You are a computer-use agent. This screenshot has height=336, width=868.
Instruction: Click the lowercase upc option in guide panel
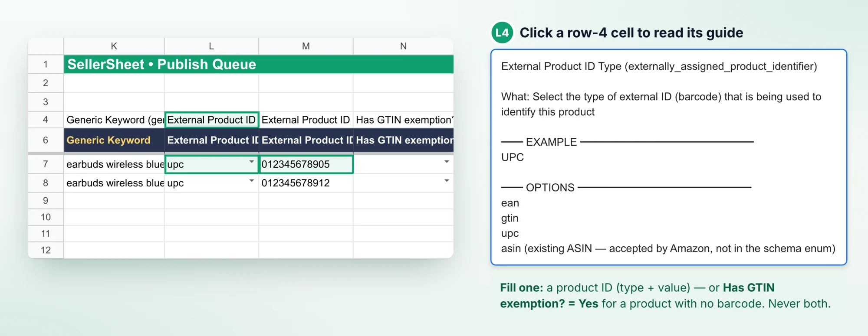pos(510,234)
